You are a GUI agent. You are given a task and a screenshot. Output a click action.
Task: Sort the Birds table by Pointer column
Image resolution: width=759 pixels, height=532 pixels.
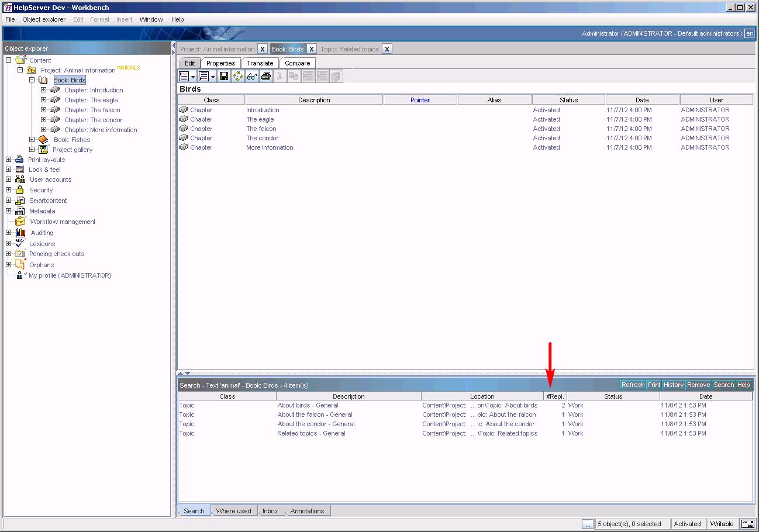420,100
